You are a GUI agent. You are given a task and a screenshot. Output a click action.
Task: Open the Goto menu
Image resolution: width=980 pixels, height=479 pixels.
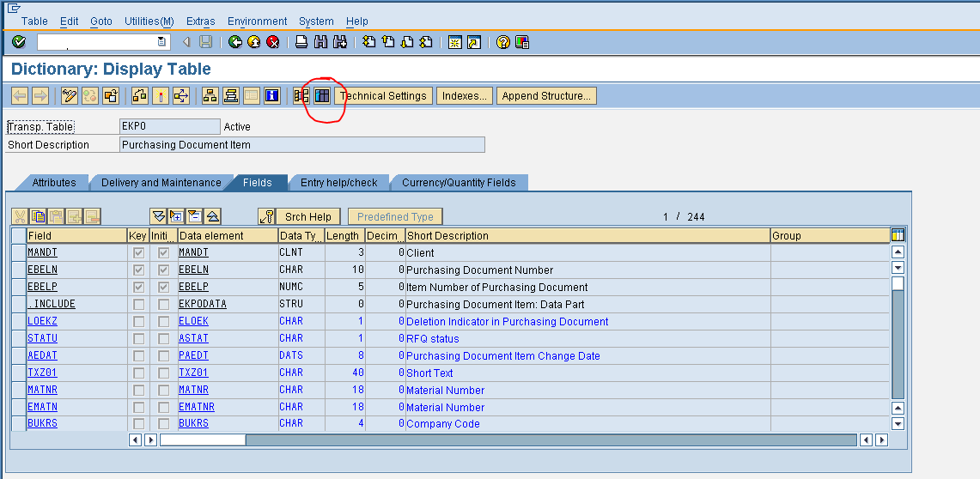click(101, 21)
